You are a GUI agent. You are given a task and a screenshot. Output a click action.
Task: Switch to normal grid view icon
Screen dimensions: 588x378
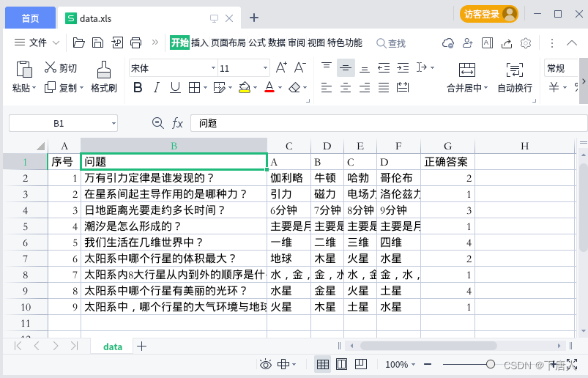tap(322, 364)
